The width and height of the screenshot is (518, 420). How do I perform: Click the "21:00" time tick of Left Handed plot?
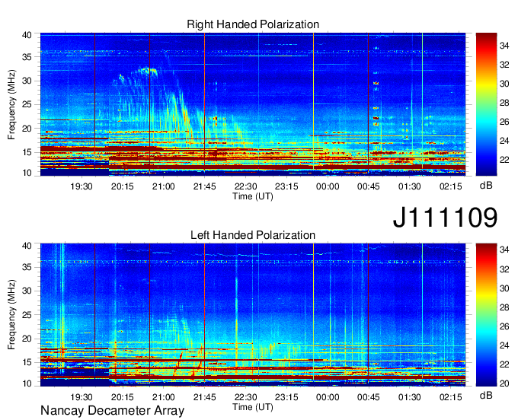pyautogui.click(x=163, y=397)
